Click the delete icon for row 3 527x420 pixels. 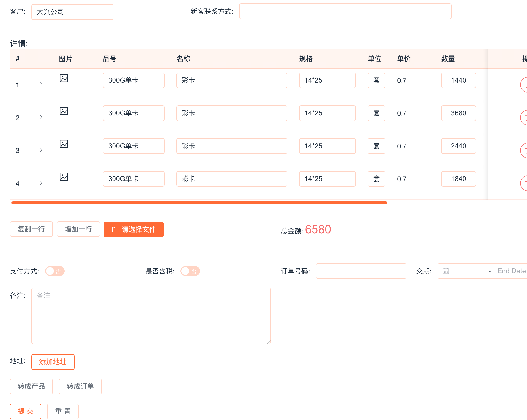(x=525, y=150)
